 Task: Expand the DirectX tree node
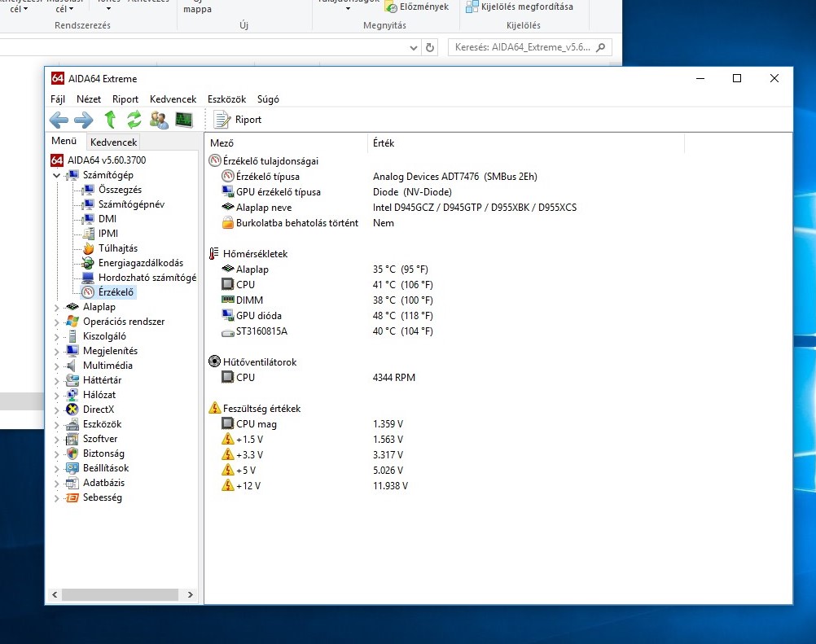[x=57, y=410]
